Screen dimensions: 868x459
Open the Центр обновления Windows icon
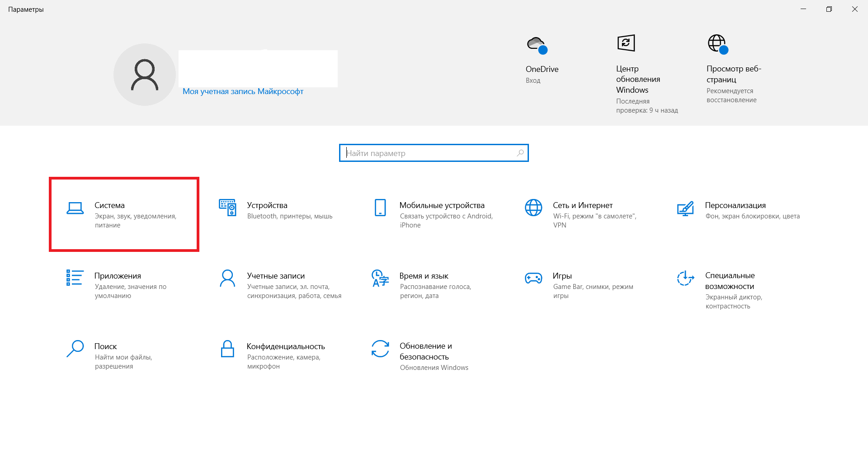[x=626, y=43]
